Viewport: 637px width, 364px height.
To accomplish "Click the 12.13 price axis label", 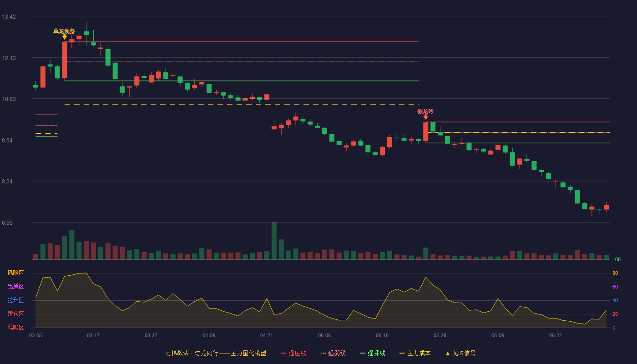I will point(9,58).
